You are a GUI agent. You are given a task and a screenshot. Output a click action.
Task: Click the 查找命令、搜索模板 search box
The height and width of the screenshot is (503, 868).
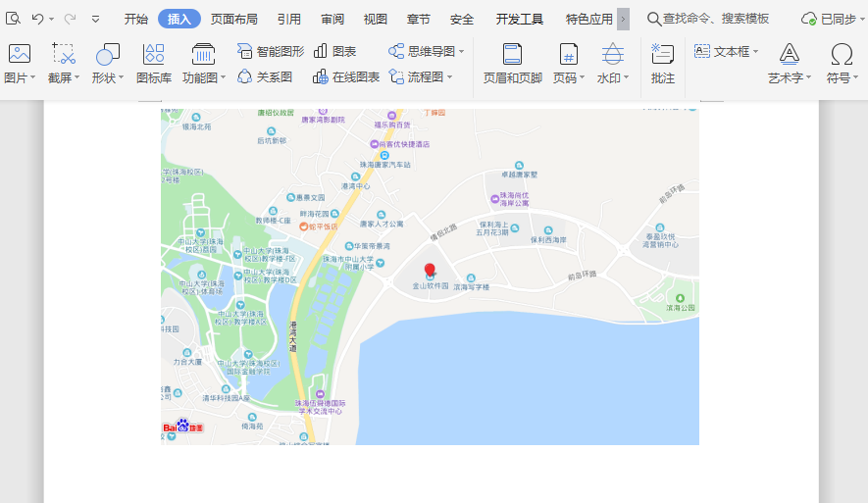708,19
